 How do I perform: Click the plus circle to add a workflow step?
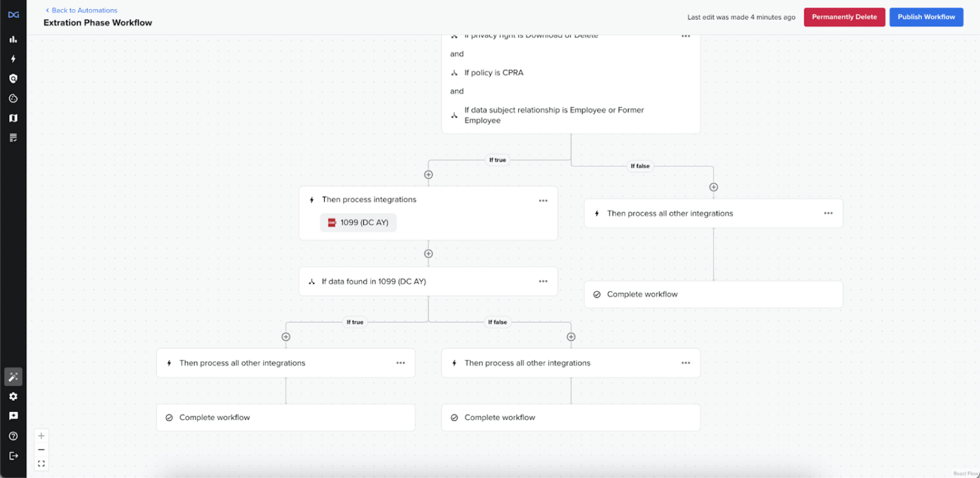coord(428,175)
